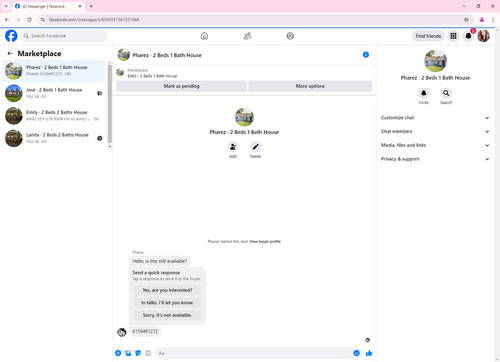Open Pharez - 2 Beds 1 Bath House conversation
Screen dimensions: 500x362
[54, 71]
